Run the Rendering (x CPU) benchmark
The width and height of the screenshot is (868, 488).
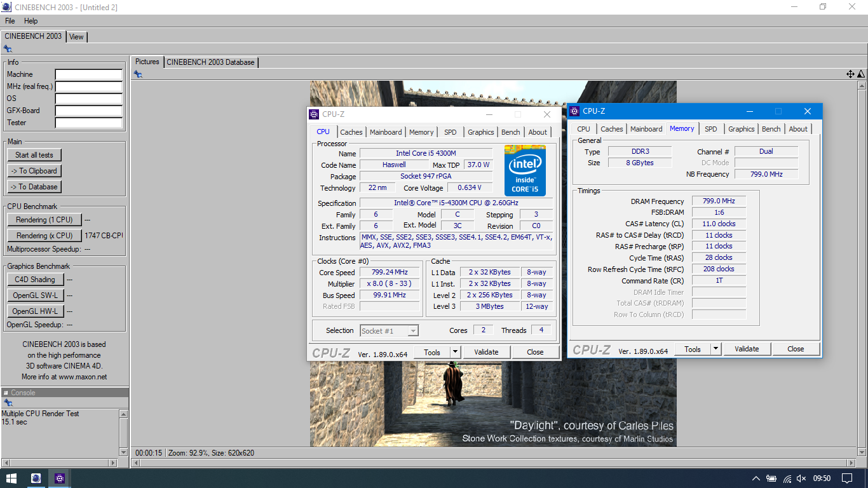44,236
